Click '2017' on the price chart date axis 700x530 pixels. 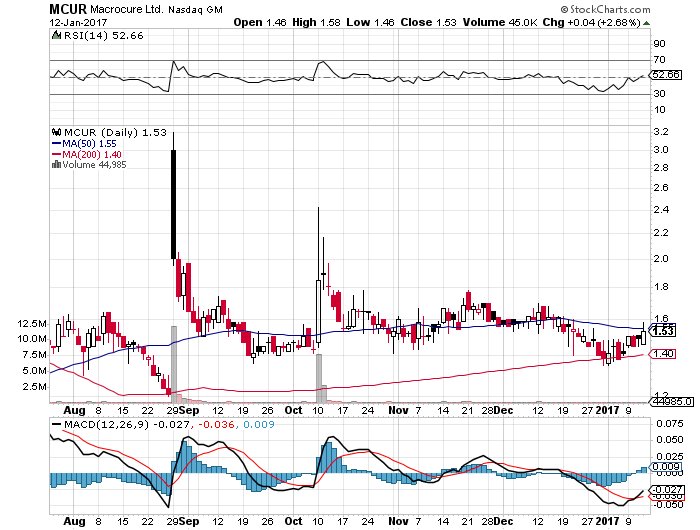608,410
